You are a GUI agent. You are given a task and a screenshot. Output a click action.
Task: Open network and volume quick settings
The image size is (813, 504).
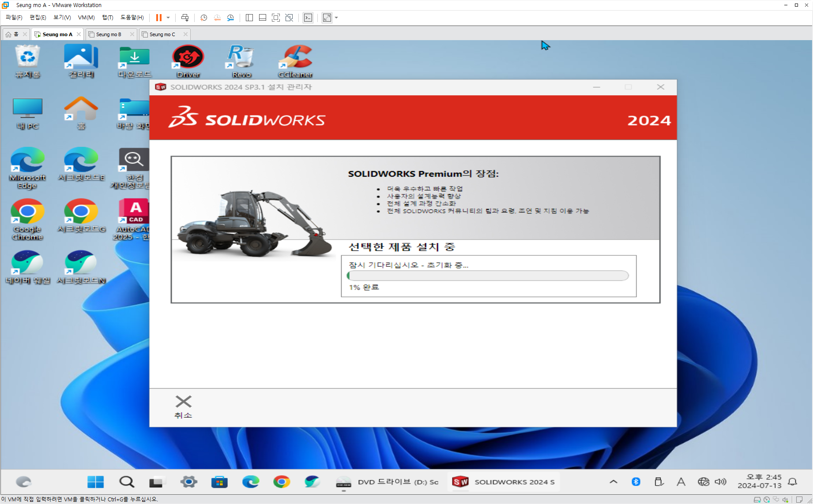point(712,482)
